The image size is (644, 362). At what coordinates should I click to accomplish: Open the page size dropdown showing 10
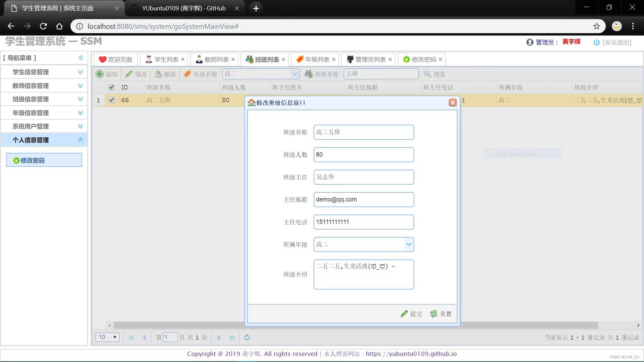(x=108, y=337)
